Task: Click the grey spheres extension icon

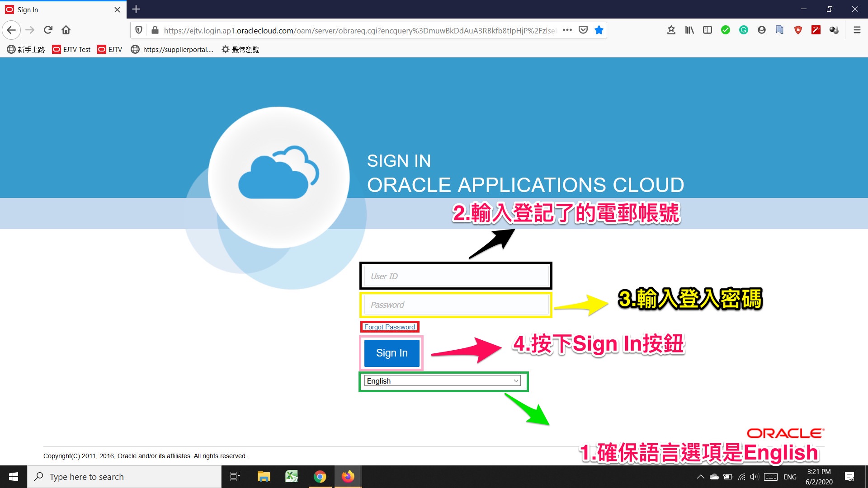Action: click(834, 30)
